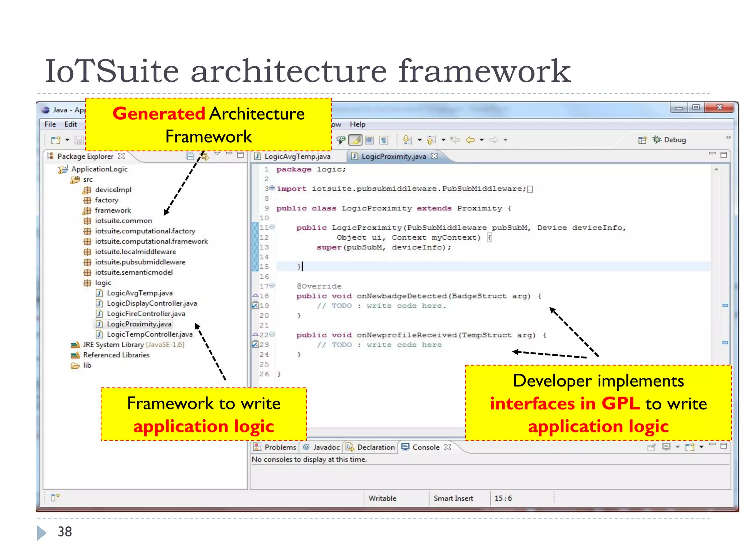Minimize the Console view

pos(712,444)
